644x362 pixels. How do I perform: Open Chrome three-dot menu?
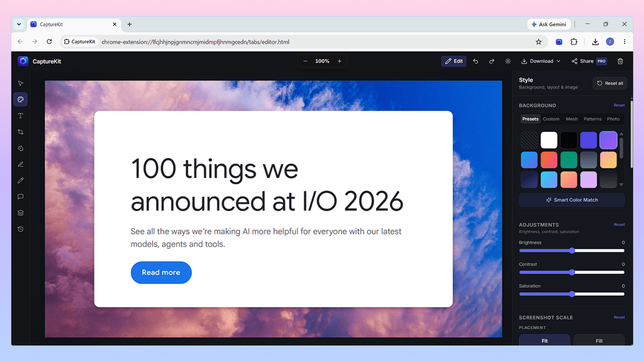click(x=625, y=42)
